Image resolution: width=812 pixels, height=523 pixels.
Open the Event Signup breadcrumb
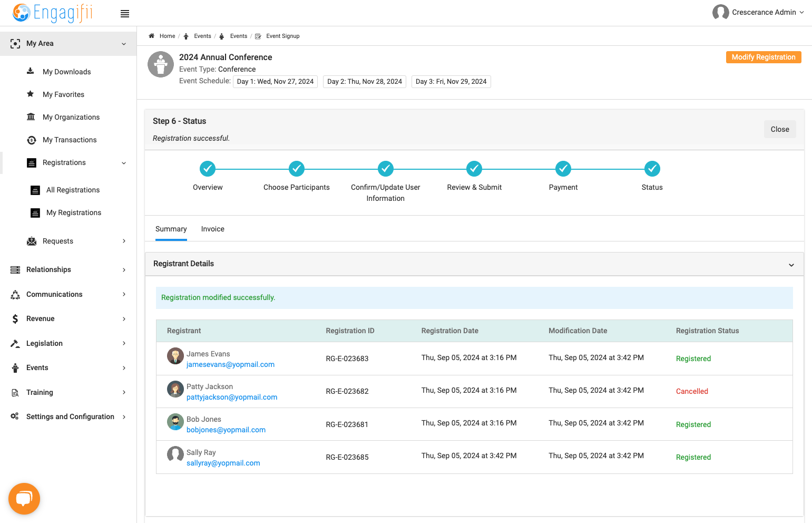pyautogui.click(x=282, y=36)
